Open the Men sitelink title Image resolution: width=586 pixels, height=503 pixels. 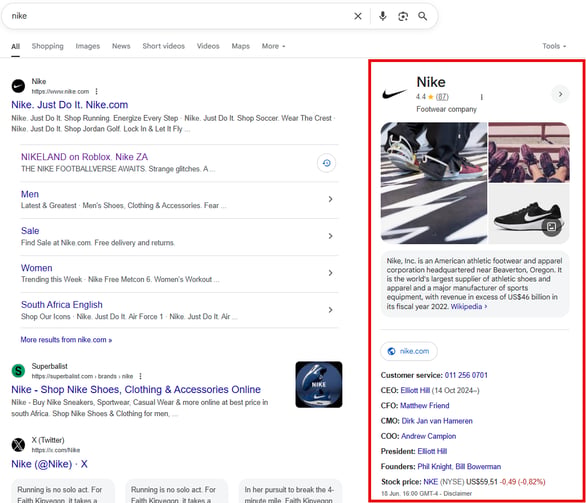[x=30, y=194]
